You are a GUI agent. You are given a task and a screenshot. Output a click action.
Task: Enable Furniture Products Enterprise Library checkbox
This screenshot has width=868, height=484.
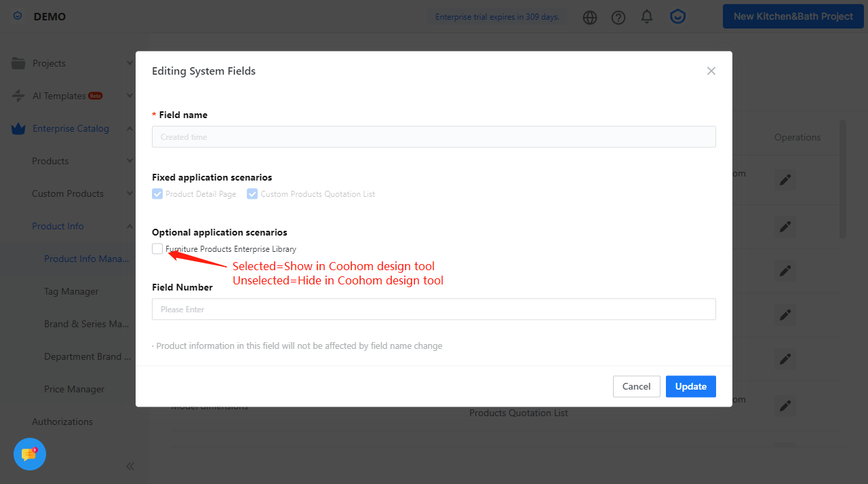pos(157,249)
